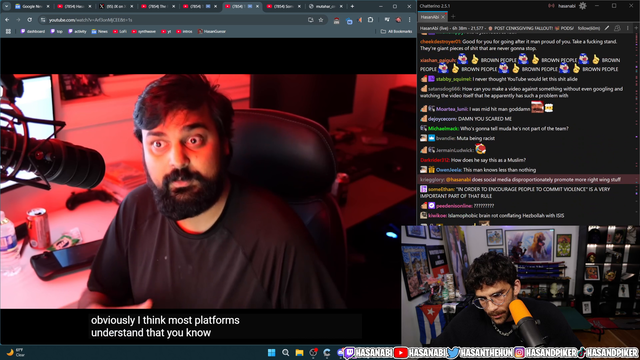Screen dimensions: 640x360
Task: Click username cheekdestroyer01 in chat
Action: coord(440,42)
